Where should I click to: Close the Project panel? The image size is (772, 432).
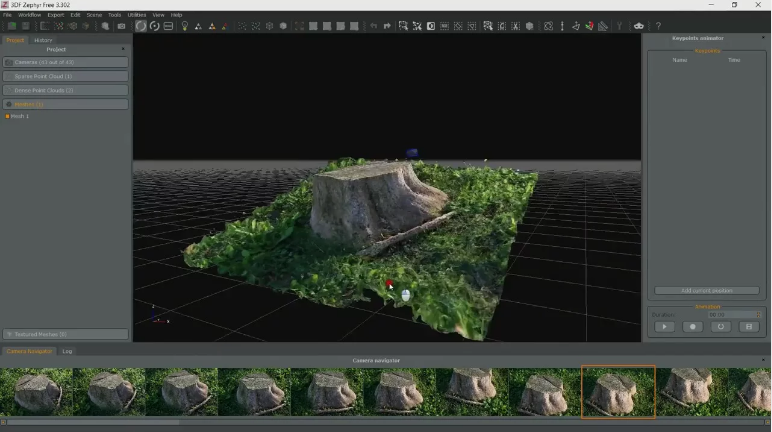(x=123, y=49)
